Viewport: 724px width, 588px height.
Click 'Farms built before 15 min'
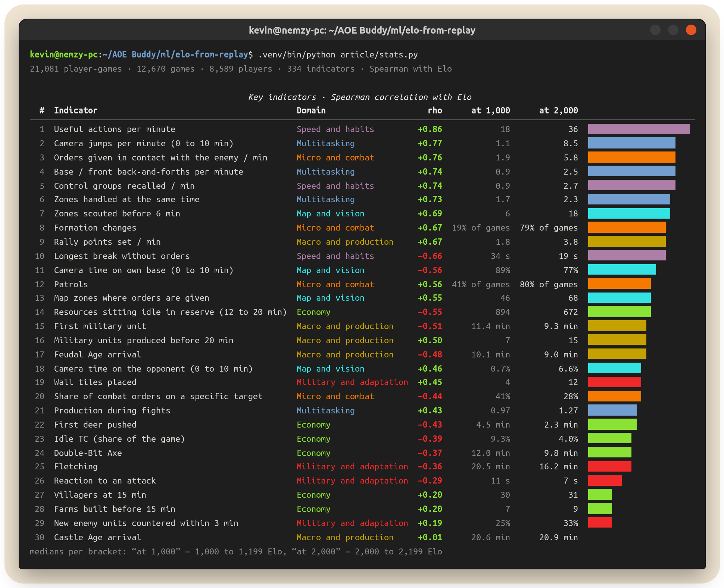[115, 509]
